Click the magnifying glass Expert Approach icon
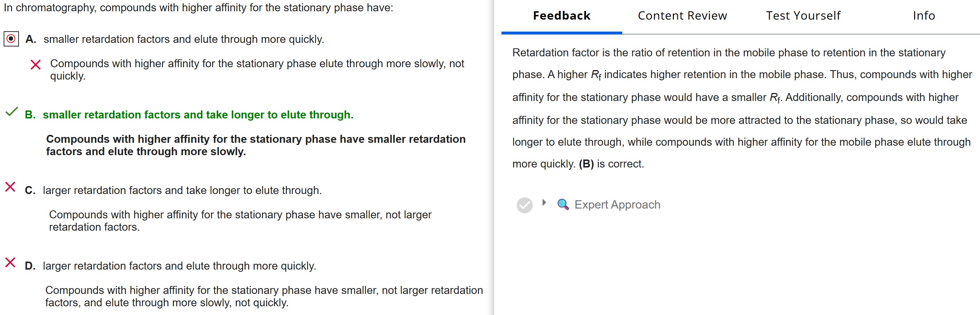980x315 pixels. [563, 205]
